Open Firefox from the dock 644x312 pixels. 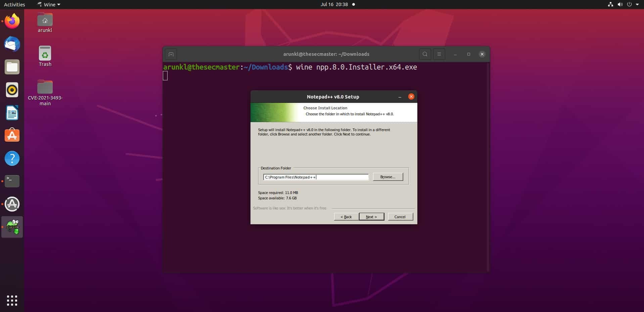click(12, 21)
